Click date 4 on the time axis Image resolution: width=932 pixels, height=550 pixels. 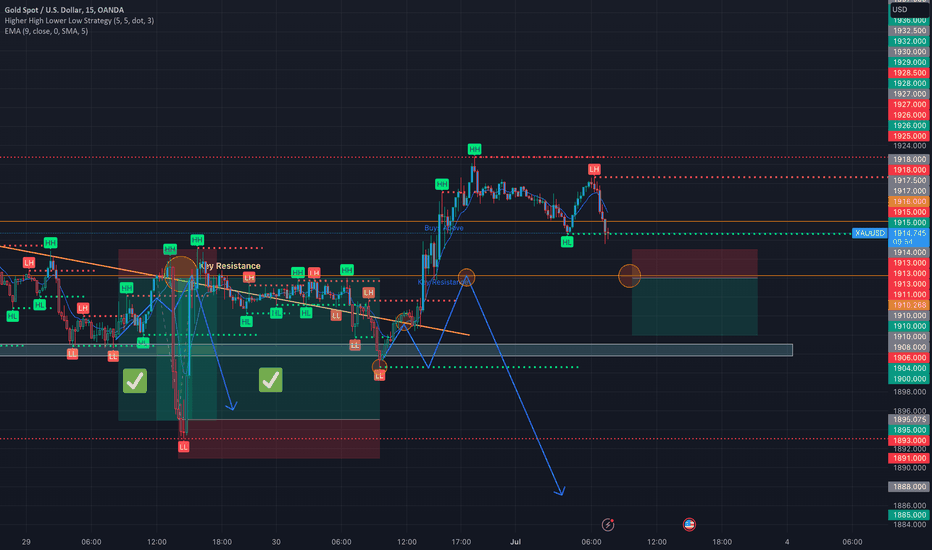point(787,542)
